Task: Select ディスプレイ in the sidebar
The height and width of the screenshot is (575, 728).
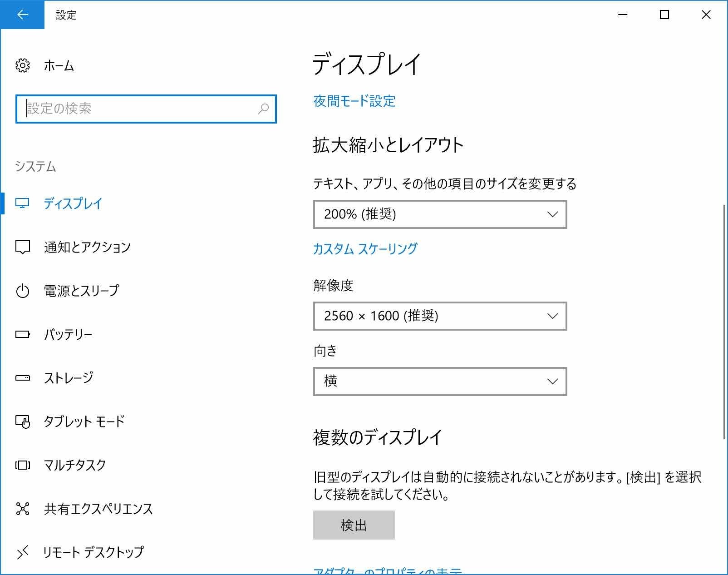Action: (x=73, y=203)
